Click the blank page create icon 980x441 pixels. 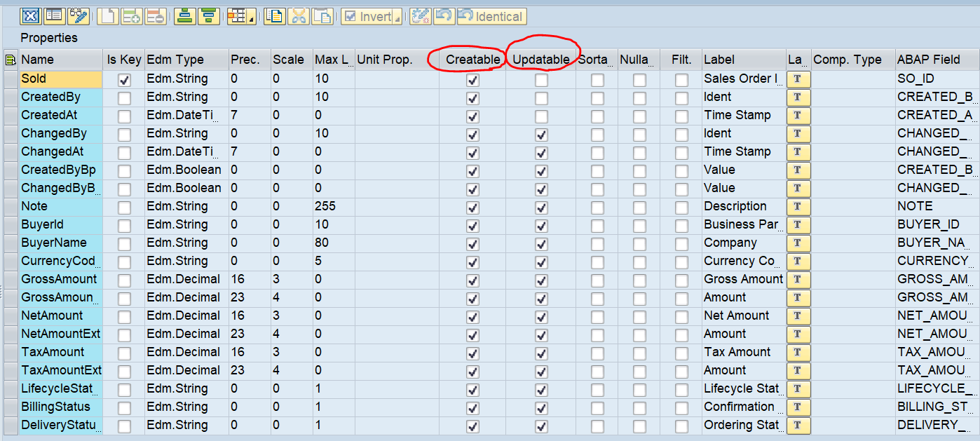(x=107, y=16)
